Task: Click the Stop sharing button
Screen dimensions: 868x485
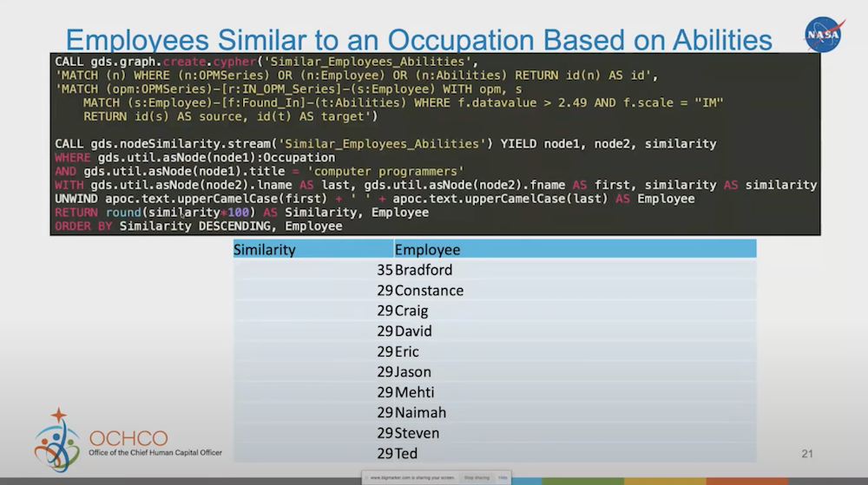Action: [x=477, y=477]
